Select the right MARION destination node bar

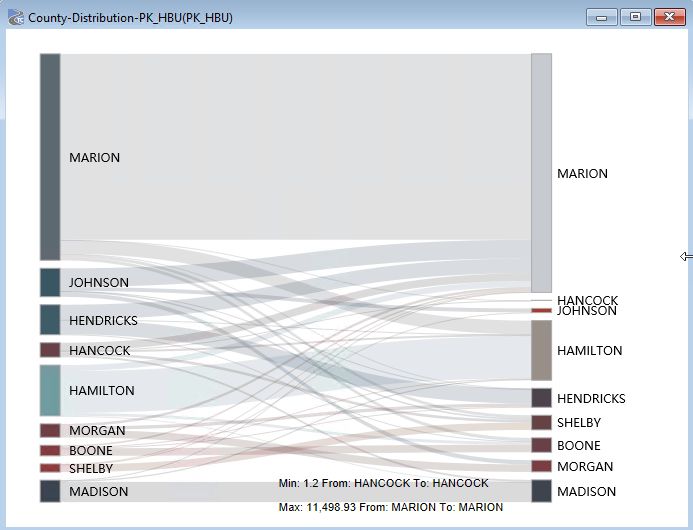[541, 173]
